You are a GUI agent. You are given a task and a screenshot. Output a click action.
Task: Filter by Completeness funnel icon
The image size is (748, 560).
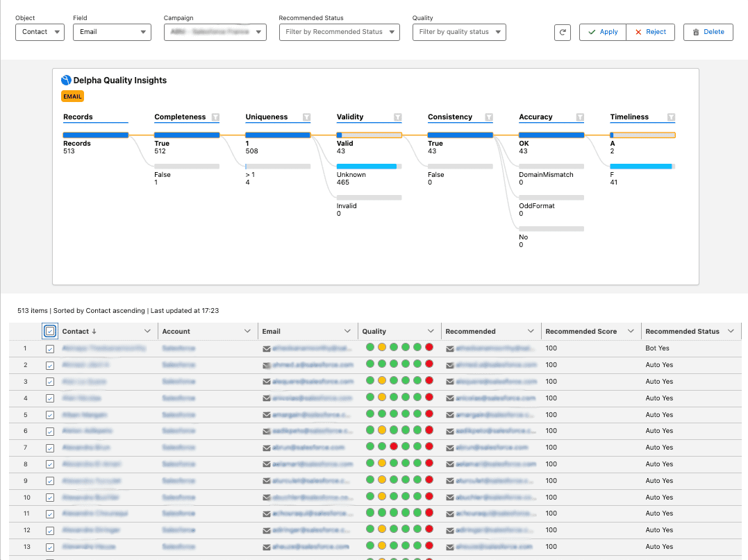215,117
